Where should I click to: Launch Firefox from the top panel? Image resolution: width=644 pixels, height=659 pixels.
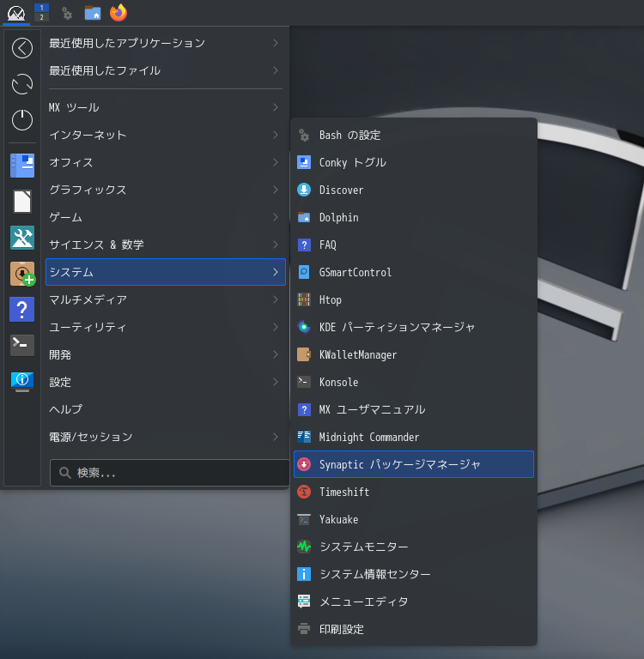coord(118,13)
